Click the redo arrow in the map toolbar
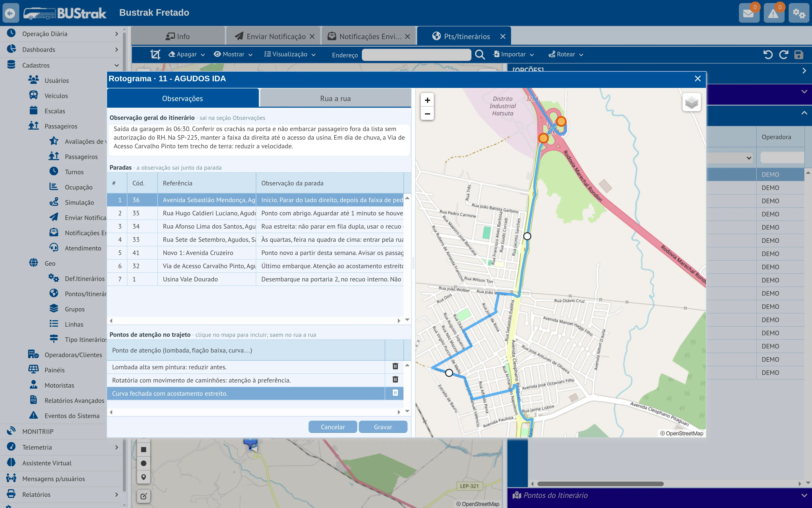This screenshot has width=812, height=508. click(784, 54)
